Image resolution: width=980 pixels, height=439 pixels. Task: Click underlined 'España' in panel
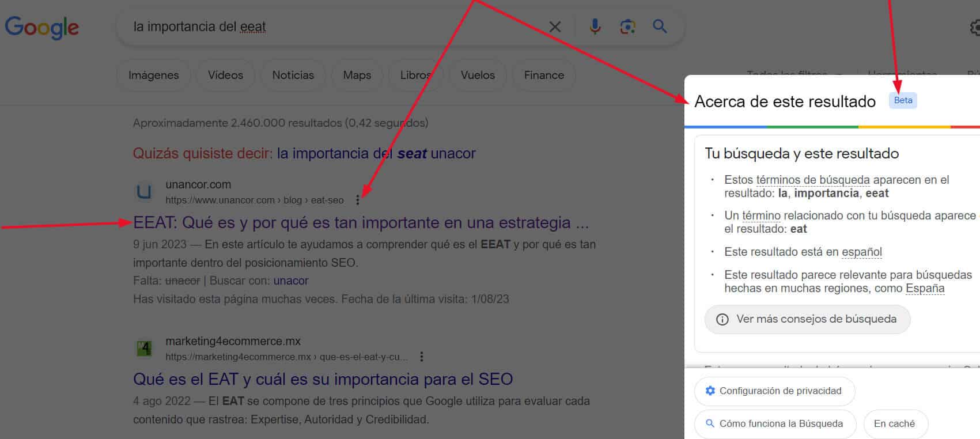925,288
